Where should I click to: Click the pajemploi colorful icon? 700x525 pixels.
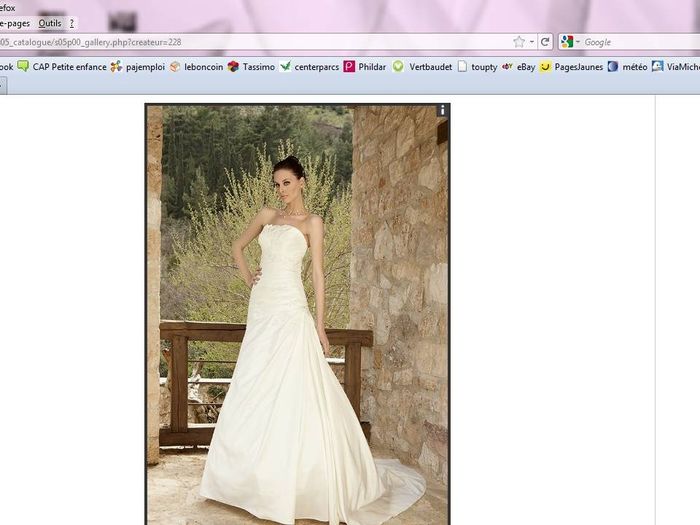(117, 67)
